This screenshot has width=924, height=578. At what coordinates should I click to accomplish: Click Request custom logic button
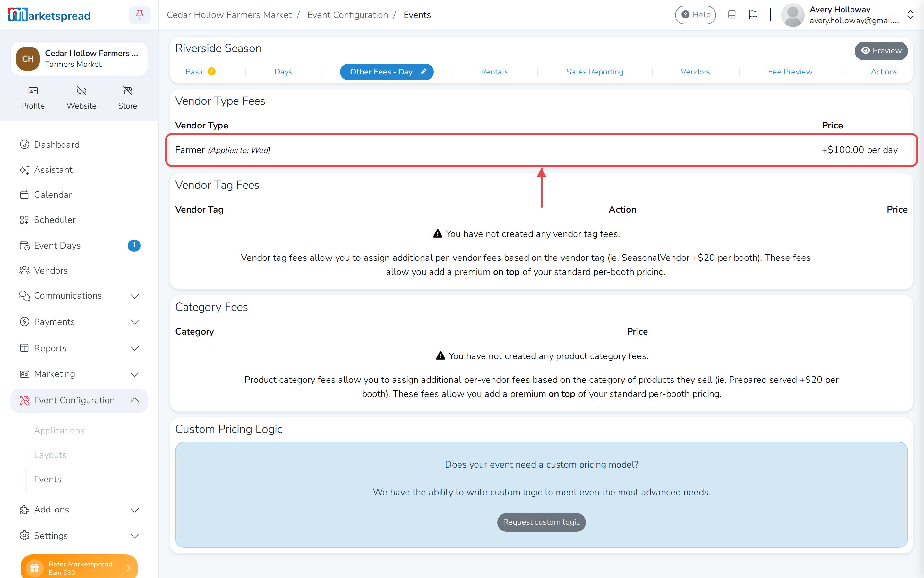pos(541,522)
